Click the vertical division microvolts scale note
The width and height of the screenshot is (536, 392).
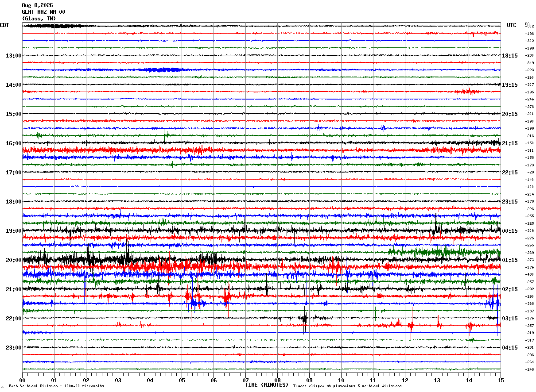pyautogui.click(x=56, y=386)
